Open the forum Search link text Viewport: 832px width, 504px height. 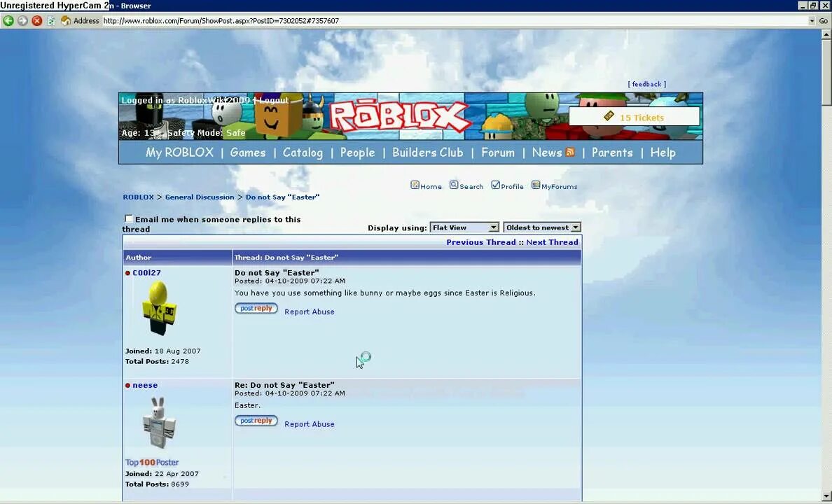pos(471,187)
